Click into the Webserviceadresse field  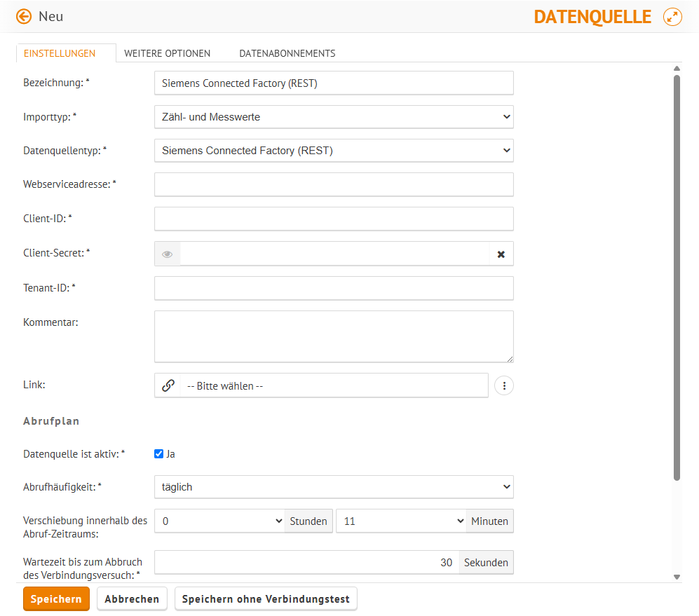tap(334, 184)
